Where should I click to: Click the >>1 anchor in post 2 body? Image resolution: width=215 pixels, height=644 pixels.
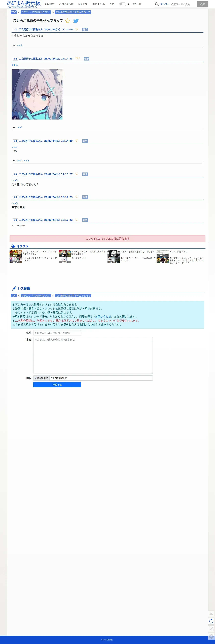[x=15, y=65]
